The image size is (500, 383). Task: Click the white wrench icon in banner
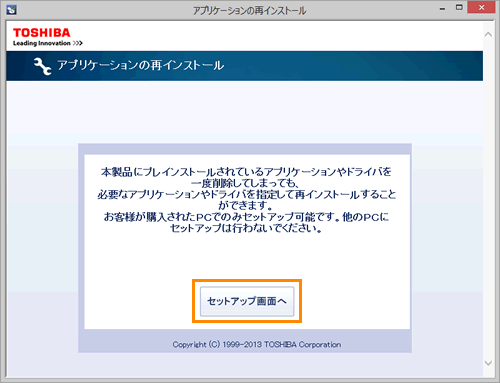(42, 66)
